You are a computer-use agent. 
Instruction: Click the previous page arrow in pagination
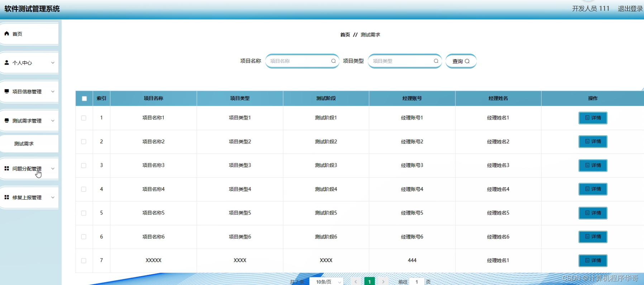(x=356, y=282)
